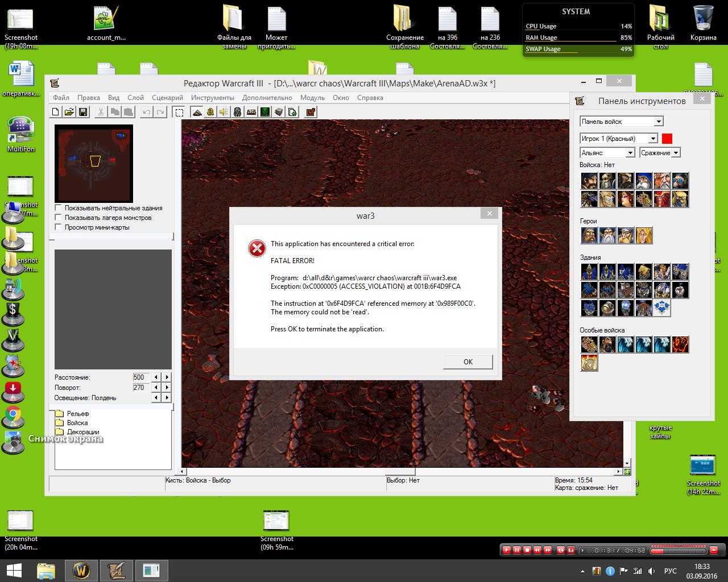Enable 'Показывать нейтральные здания' checkbox
This screenshot has width=728, height=582.
click(x=58, y=208)
